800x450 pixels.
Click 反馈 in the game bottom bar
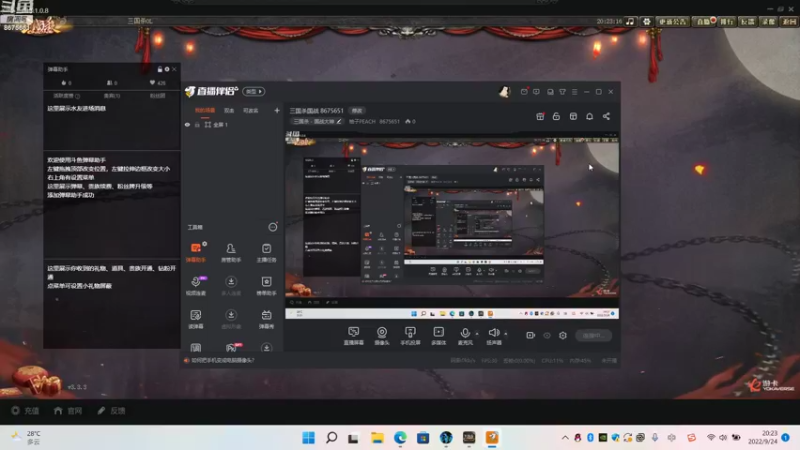(111, 410)
